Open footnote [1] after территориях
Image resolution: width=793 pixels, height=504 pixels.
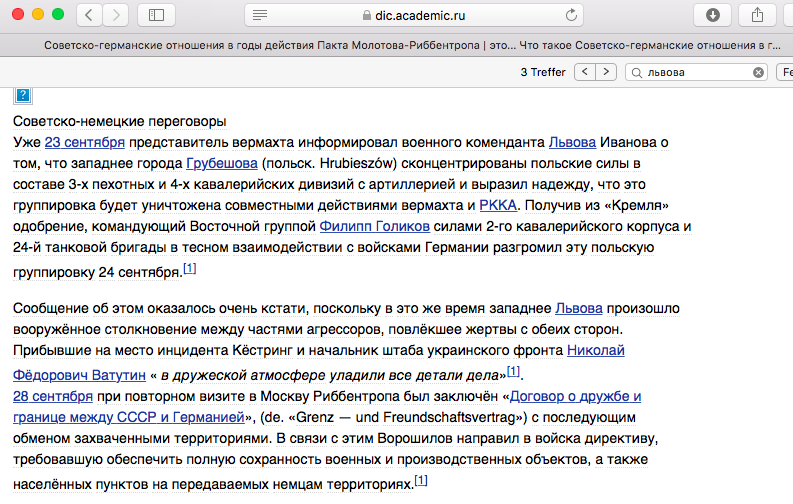coord(421,480)
